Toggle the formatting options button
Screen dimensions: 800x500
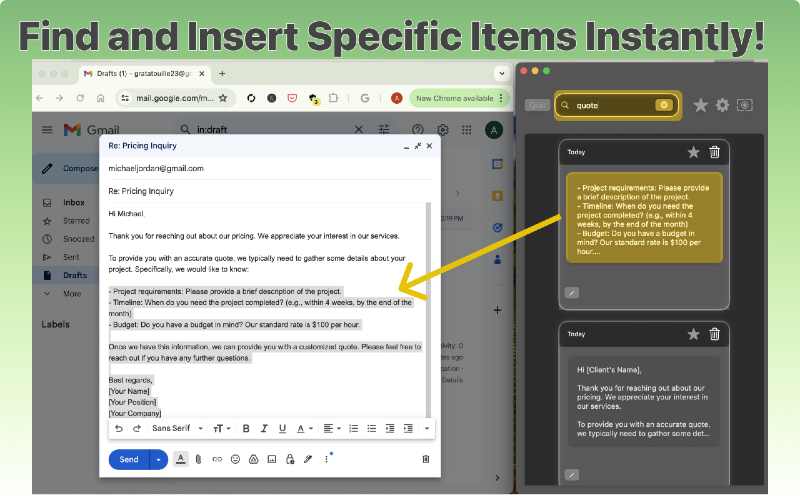point(181,459)
